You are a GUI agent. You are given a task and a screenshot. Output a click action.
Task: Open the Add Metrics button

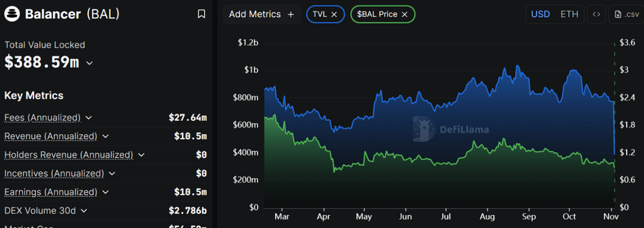(261, 14)
